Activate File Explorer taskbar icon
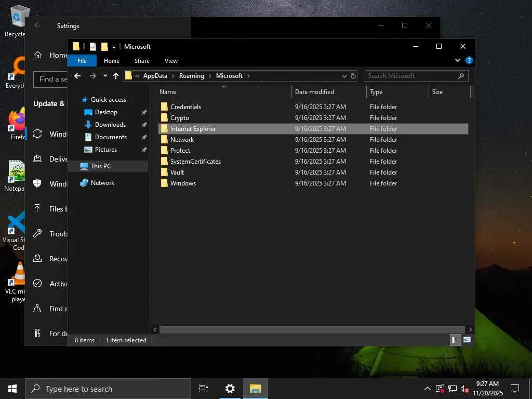532x399 pixels. point(255,389)
